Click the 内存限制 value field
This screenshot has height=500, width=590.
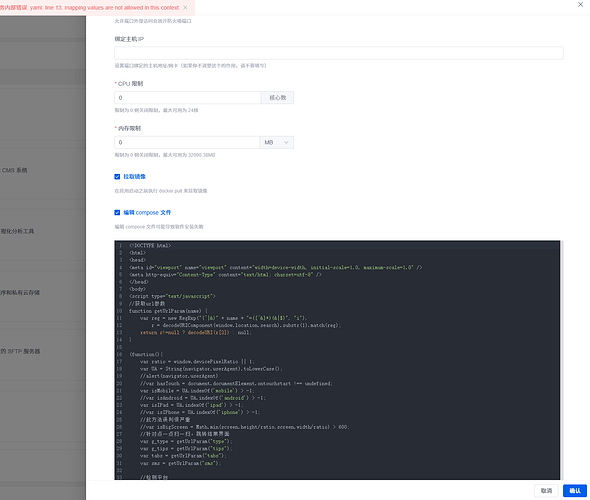click(187, 142)
